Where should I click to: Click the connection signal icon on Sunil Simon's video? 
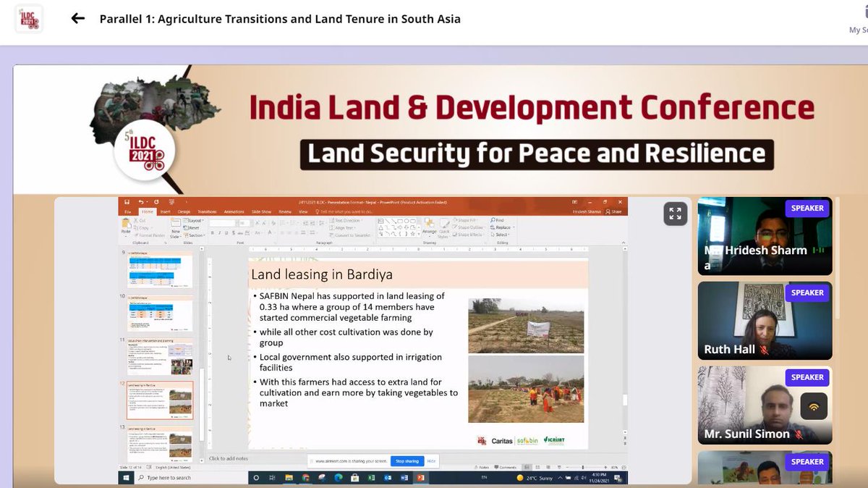point(814,407)
